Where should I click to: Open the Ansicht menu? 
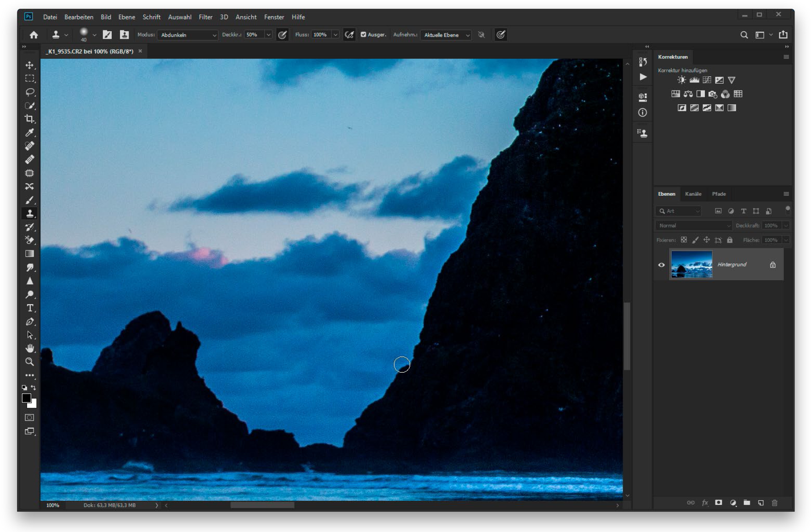(x=246, y=17)
